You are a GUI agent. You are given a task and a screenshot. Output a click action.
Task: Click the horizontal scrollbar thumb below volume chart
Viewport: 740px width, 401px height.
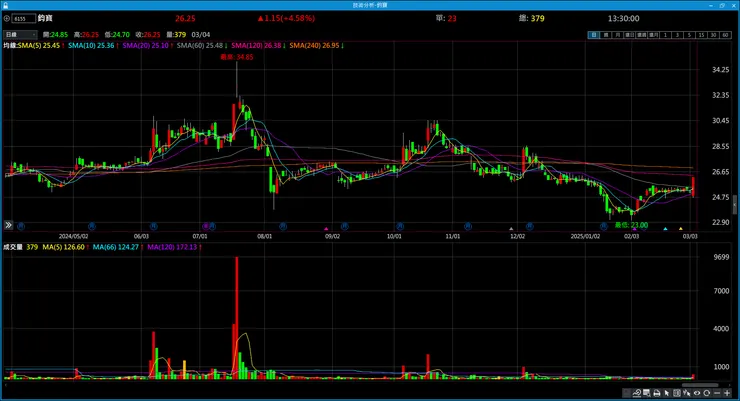[700, 385]
